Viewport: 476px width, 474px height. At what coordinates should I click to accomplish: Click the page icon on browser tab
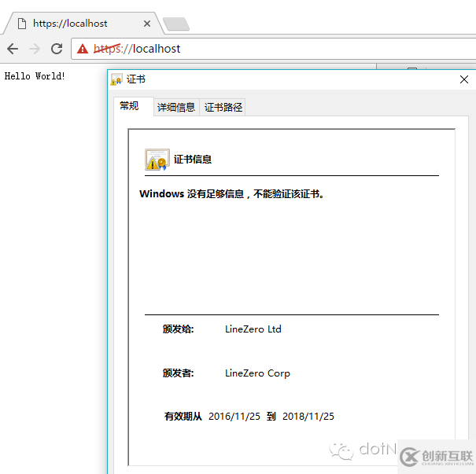[x=22, y=24]
